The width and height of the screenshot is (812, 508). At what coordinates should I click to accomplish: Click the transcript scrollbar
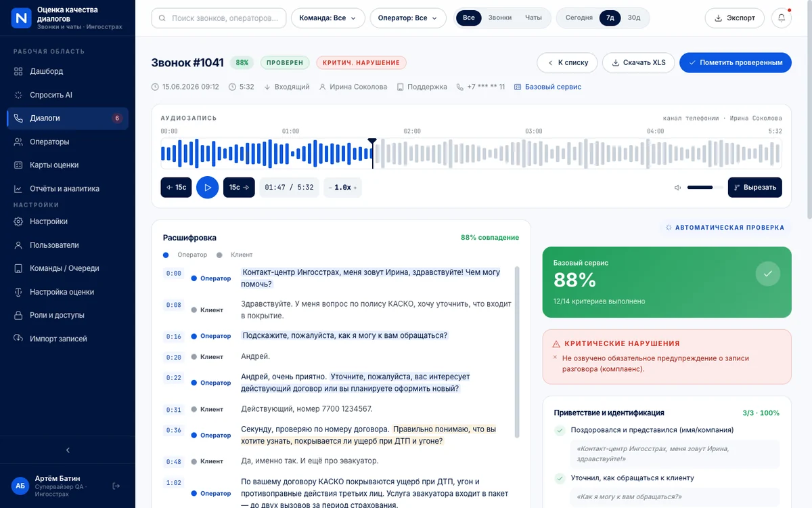click(x=518, y=352)
